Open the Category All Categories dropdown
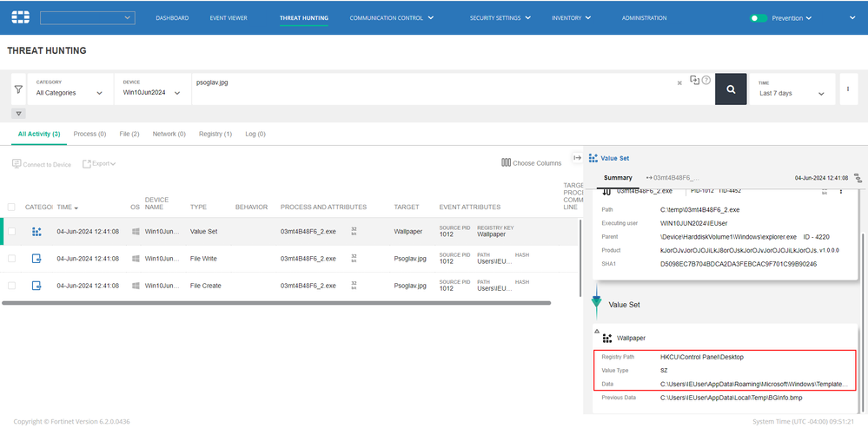The width and height of the screenshot is (868, 428). 70,93
